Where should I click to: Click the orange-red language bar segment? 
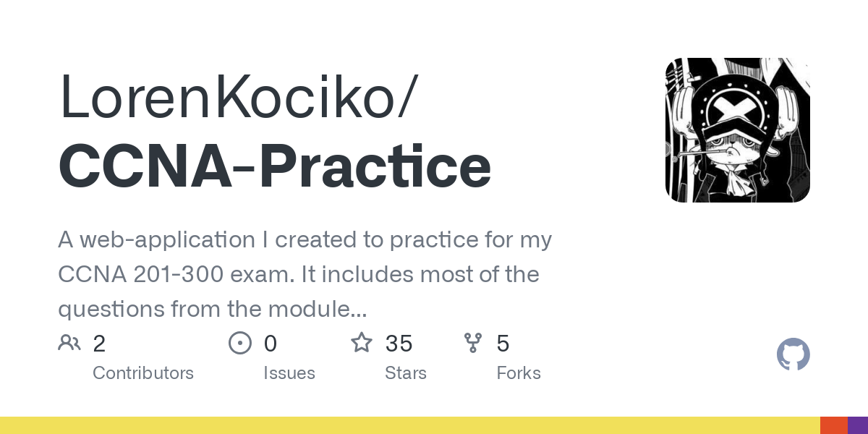click(834, 425)
